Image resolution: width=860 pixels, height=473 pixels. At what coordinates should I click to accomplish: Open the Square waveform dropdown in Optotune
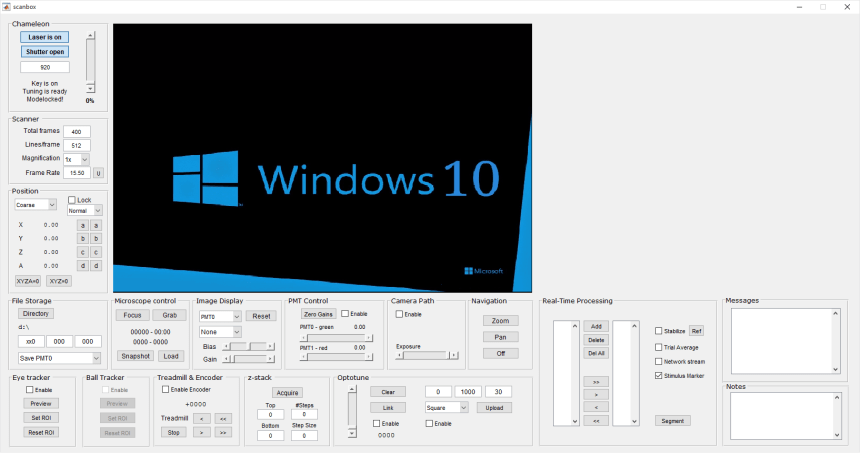(x=446, y=408)
